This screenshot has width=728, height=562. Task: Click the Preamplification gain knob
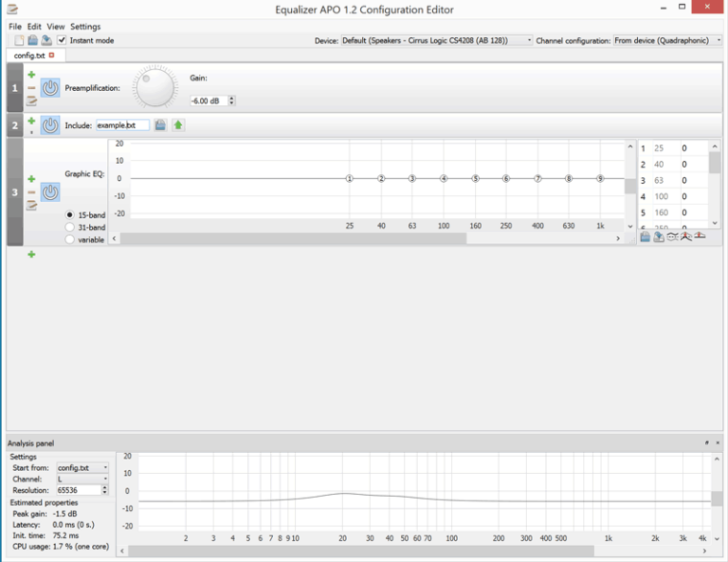tap(155, 88)
